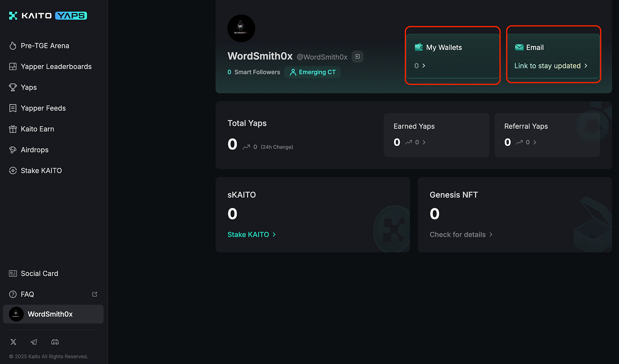
Task: Click the (24h Change) text
Action: [x=277, y=147]
